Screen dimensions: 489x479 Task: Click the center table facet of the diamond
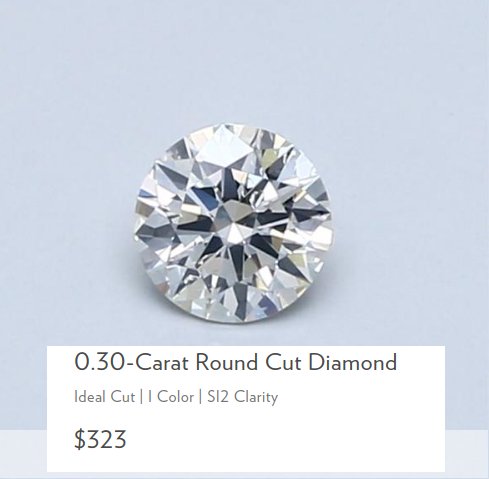click(233, 220)
